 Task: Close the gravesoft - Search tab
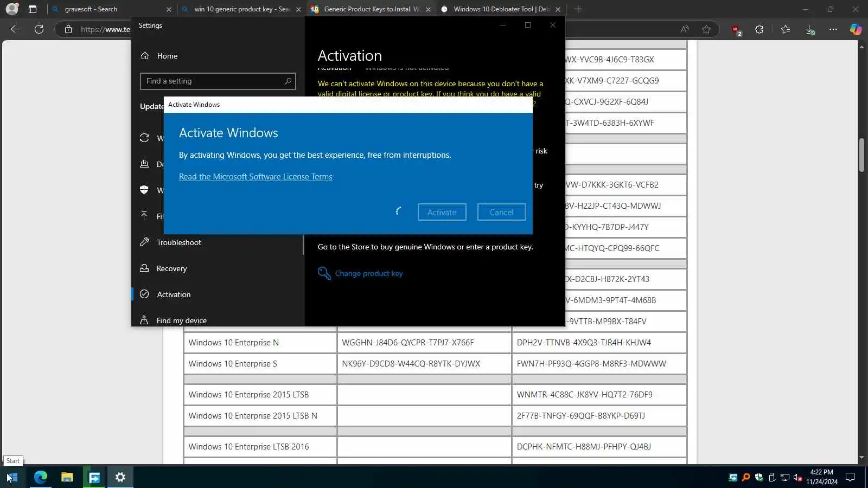169,9
